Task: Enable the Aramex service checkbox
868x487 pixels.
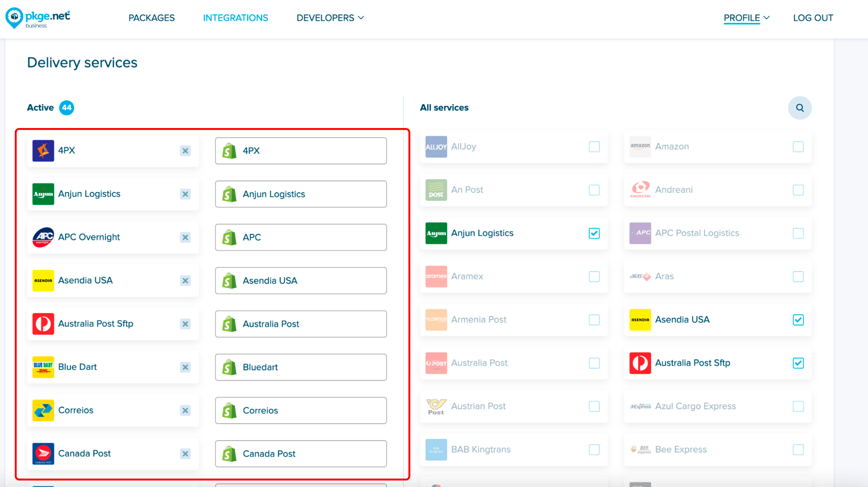Action: (x=594, y=276)
